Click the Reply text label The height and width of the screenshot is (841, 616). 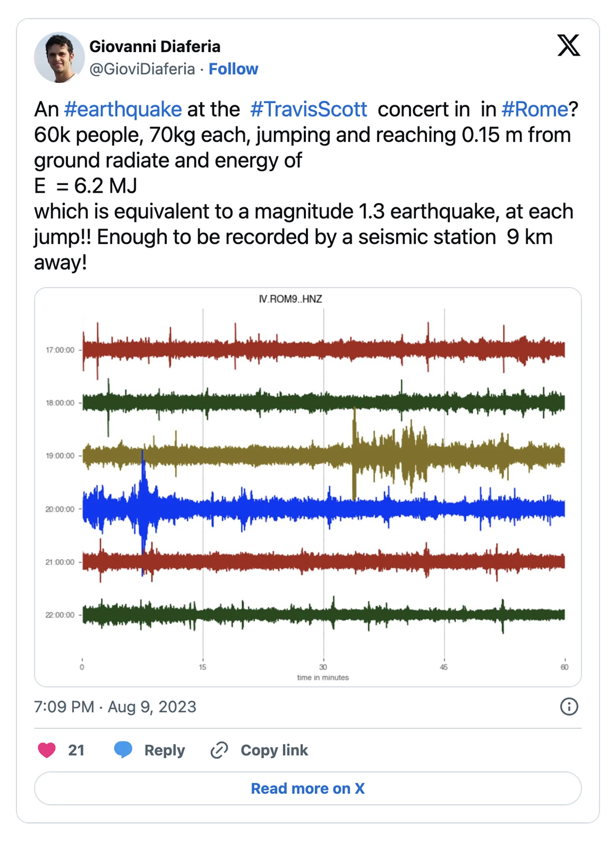click(x=164, y=750)
